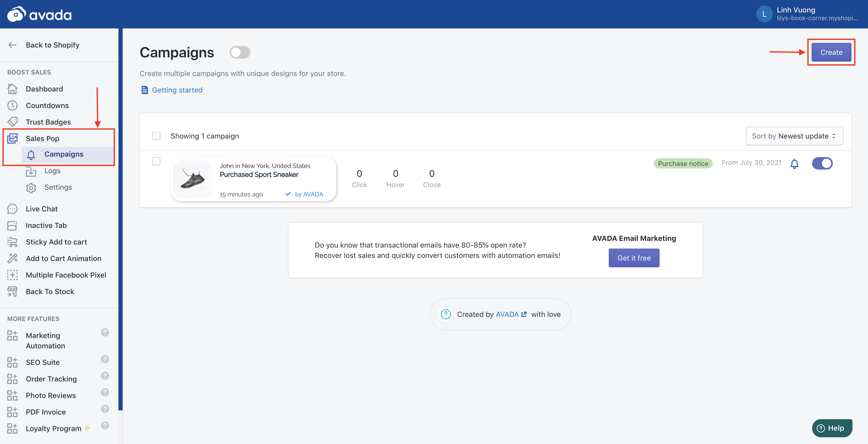Open Back To Stock menu item
868x444 pixels.
point(50,292)
